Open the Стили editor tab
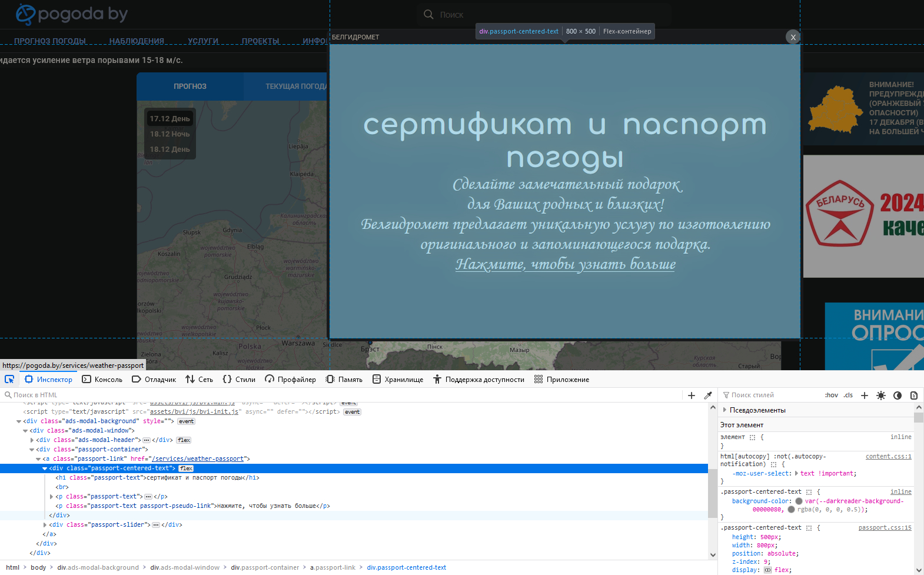The width and height of the screenshot is (924, 575). click(240, 380)
